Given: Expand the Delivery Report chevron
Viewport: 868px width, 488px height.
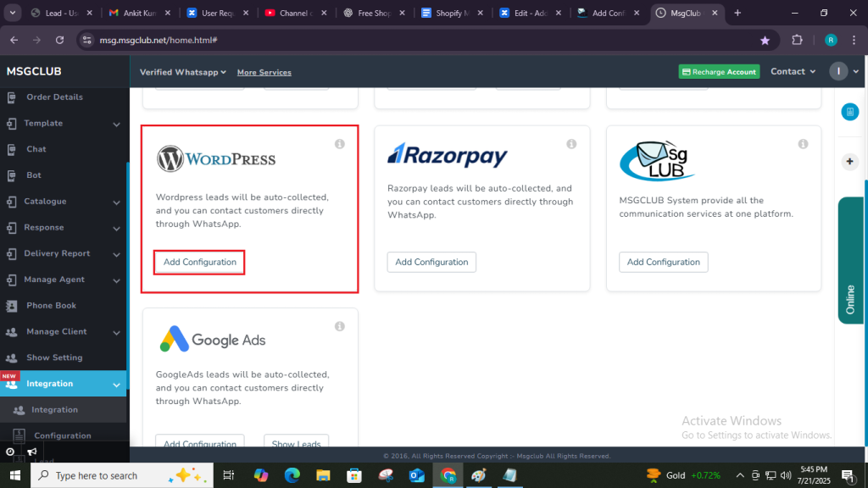Looking at the screenshot, I should click(x=116, y=254).
